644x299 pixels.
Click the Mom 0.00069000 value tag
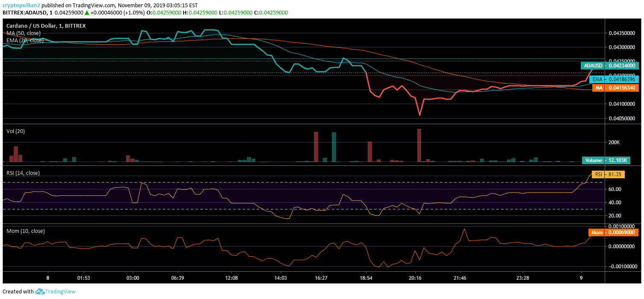click(x=613, y=232)
